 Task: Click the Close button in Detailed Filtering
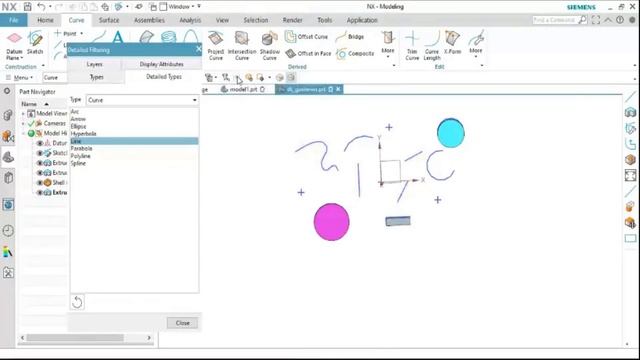coord(182,323)
